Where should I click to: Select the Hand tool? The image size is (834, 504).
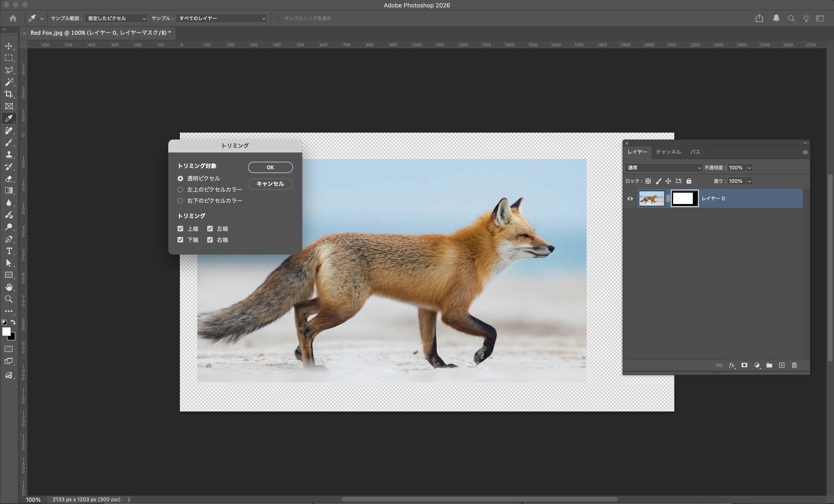9,287
